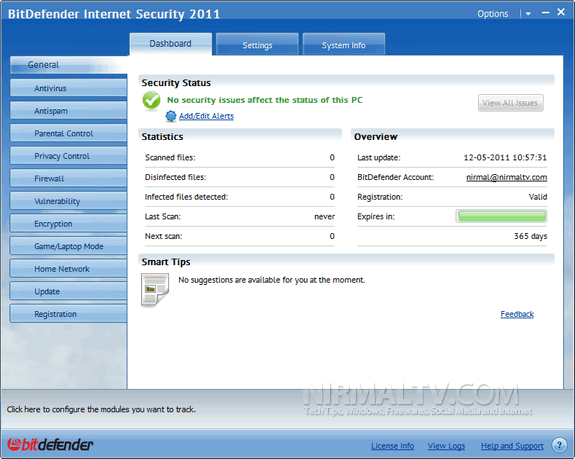Open the Feedback link

tap(517, 314)
